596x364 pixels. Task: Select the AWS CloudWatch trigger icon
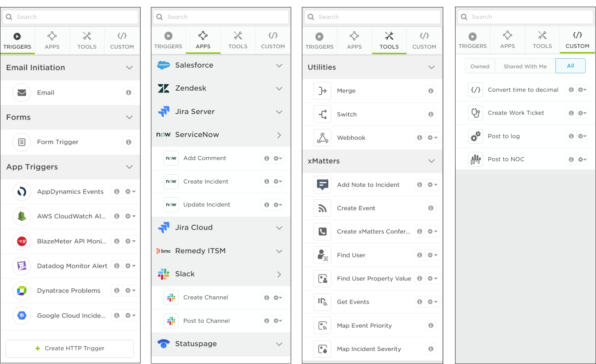22,216
